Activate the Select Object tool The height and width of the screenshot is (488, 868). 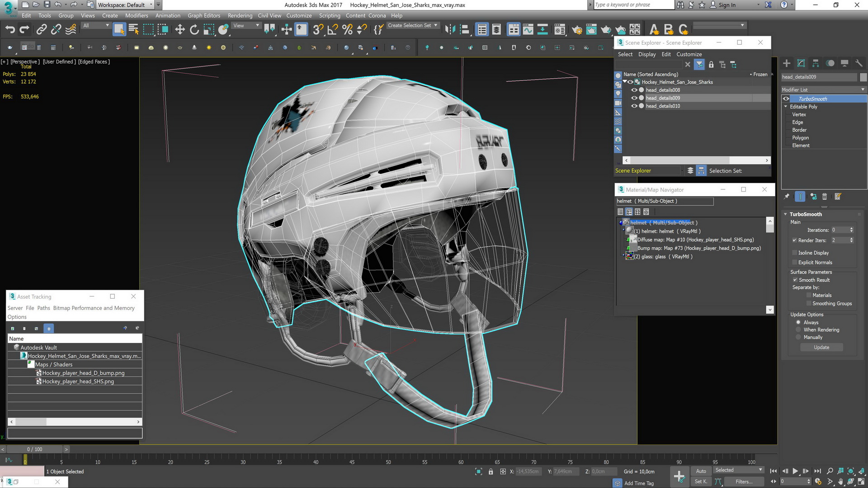click(x=119, y=30)
